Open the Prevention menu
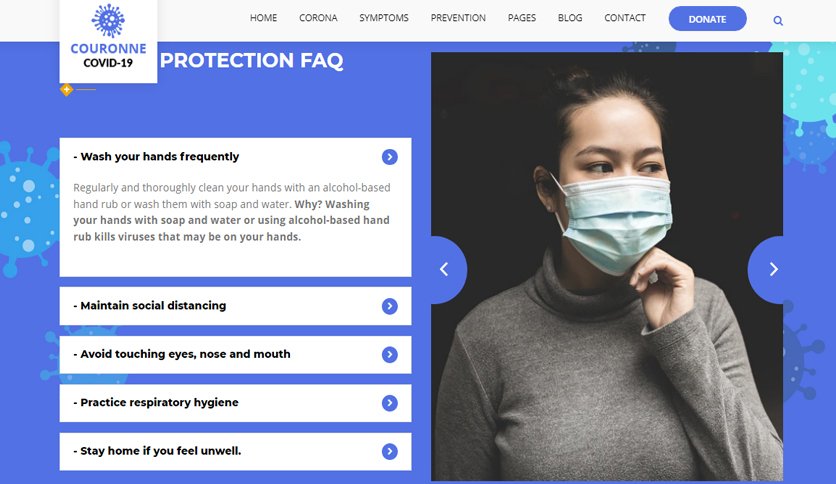This screenshot has width=836, height=484. 458,18
